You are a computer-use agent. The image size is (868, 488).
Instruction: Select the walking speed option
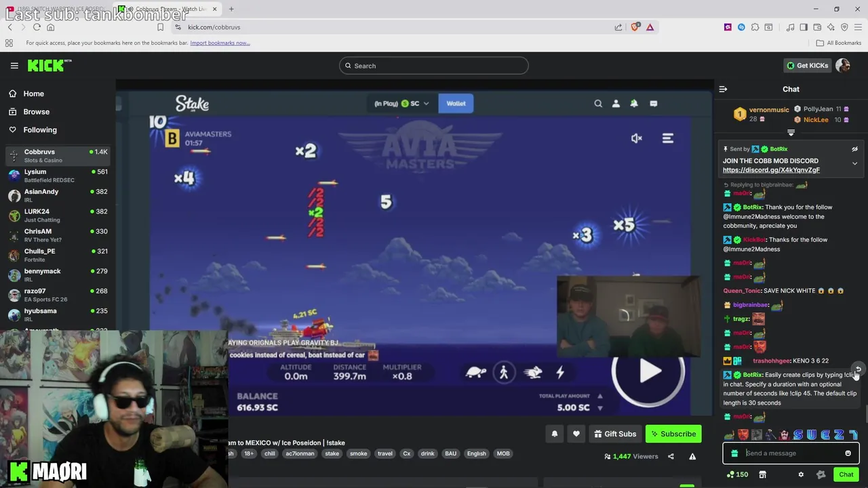click(x=504, y=372)
